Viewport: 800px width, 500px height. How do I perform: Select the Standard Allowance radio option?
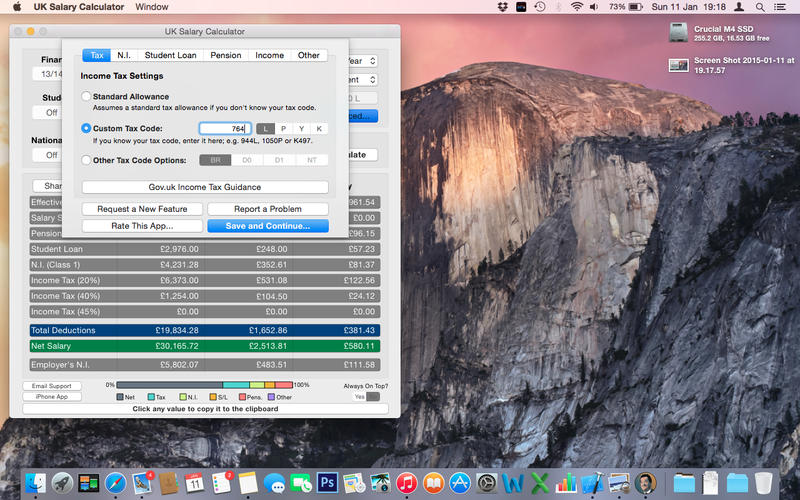[x=86, y=97]
